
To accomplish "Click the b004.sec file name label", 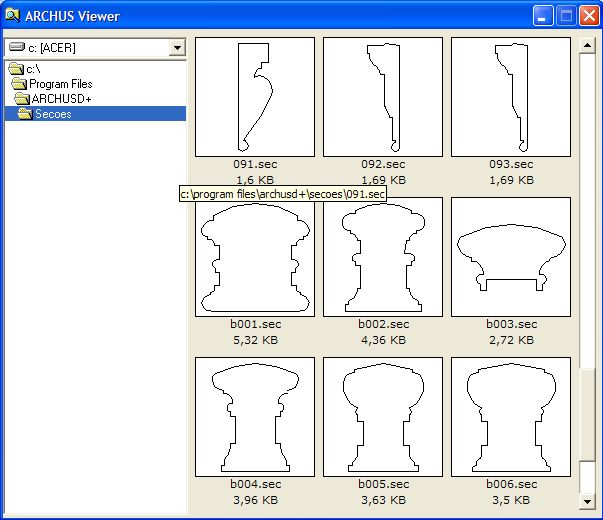I will 255,484.
